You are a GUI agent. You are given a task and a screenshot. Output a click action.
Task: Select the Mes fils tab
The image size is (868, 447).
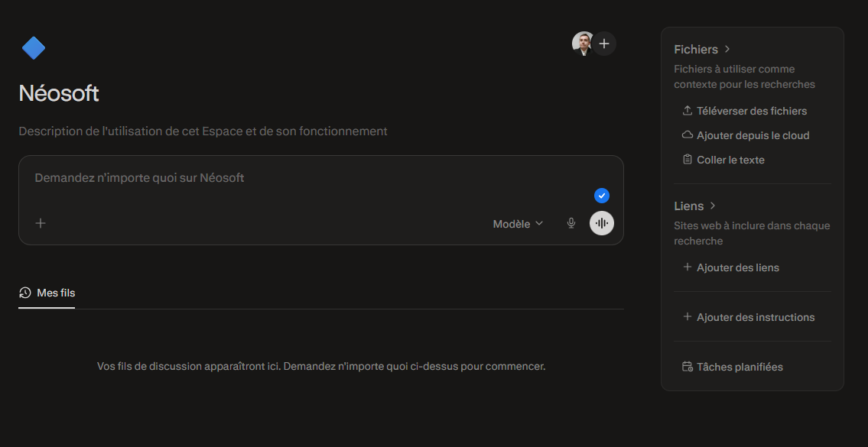tap(47, 293)
